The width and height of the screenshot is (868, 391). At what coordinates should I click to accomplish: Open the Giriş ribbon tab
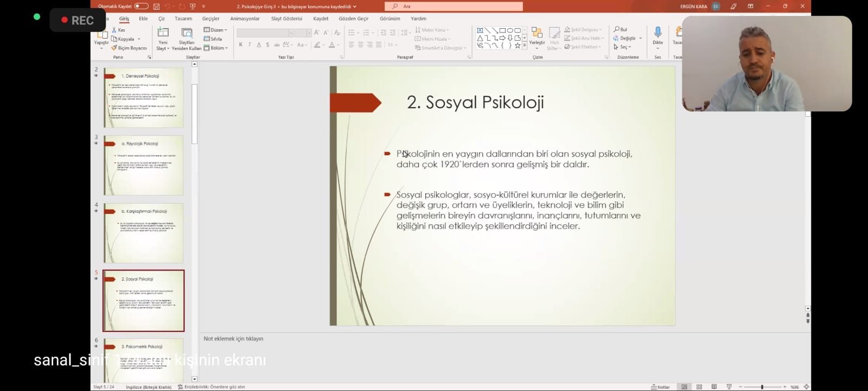pos(124,18)
